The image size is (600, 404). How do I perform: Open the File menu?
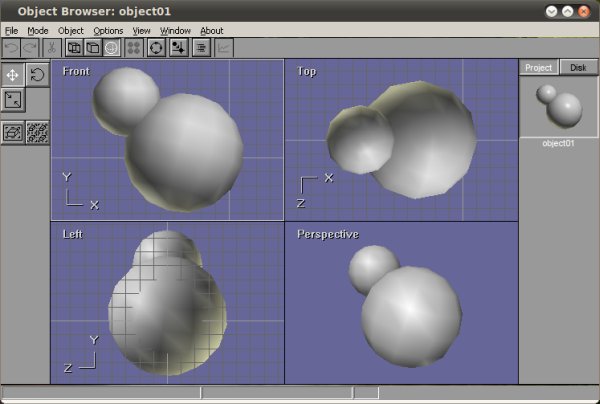[11, 31]
